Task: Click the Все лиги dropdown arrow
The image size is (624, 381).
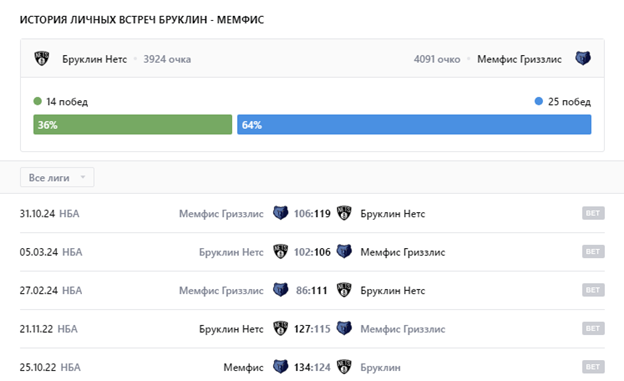Action: coord(83,177)
